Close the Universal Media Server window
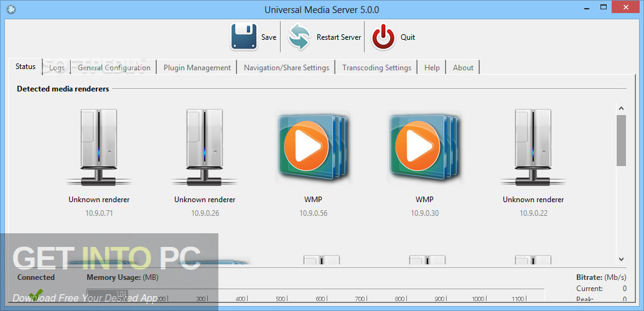 [x=626, y=7]
